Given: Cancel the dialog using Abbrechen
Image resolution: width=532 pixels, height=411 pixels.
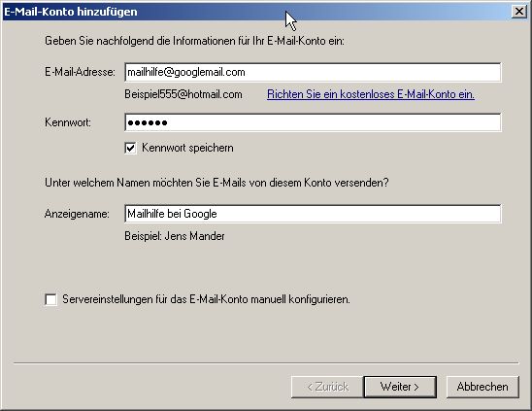Looking at the screenshot, I should 482,387.
